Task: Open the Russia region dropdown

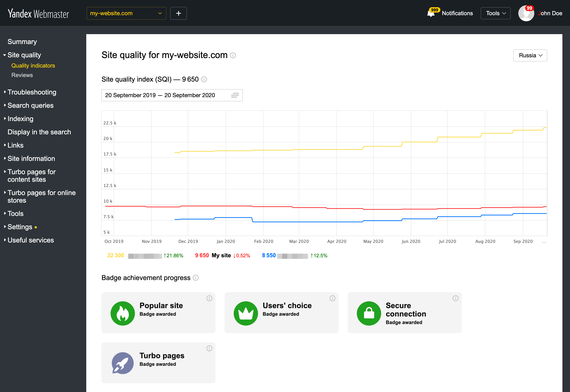Action: 530,55
